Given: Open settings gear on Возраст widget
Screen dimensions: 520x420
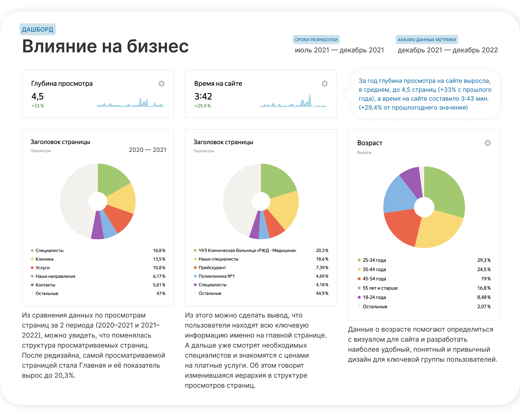Looking at the screenshot, I should (488, 143).
